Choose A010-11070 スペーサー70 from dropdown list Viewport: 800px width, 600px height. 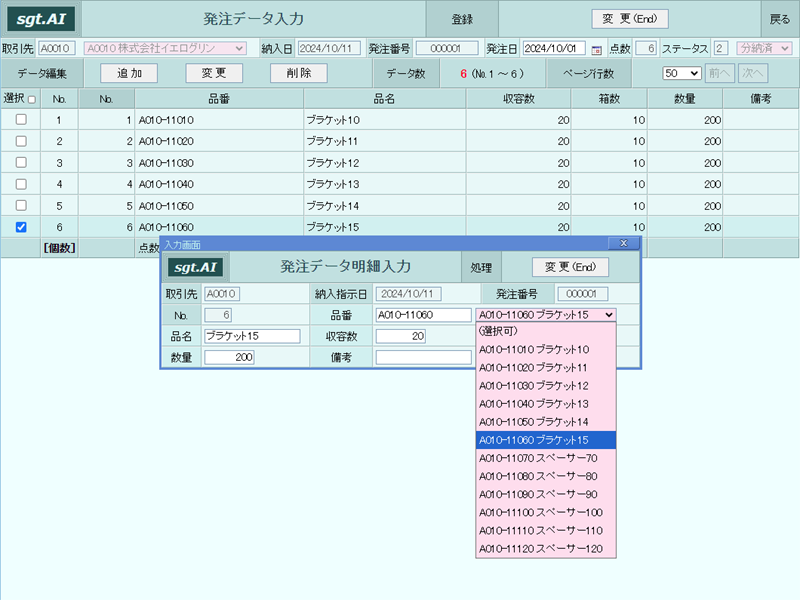tap(545, 458)
